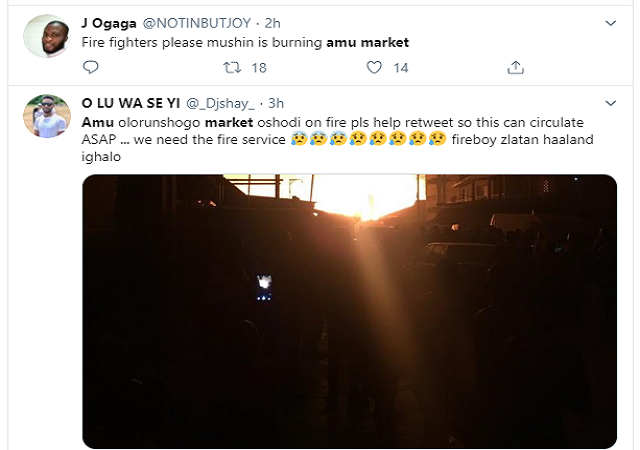
Task: Like J Ogaga's tweet with heart icon
Action: point(375,67)
